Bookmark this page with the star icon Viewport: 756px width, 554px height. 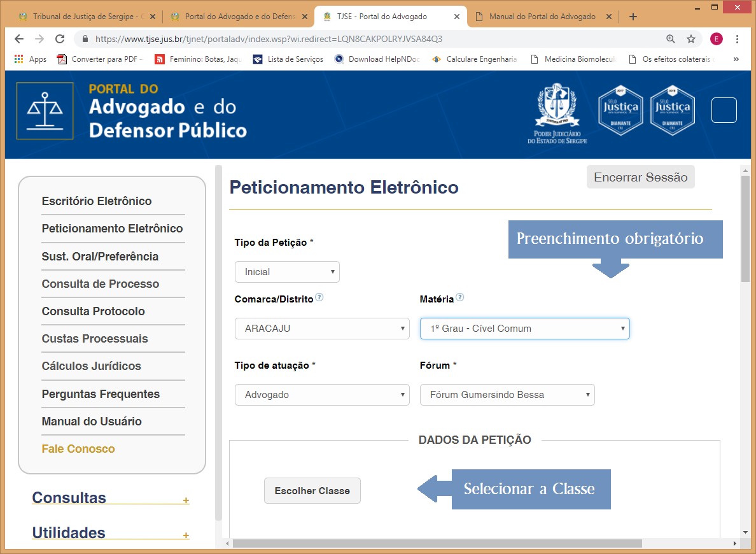tap(691, 39)
